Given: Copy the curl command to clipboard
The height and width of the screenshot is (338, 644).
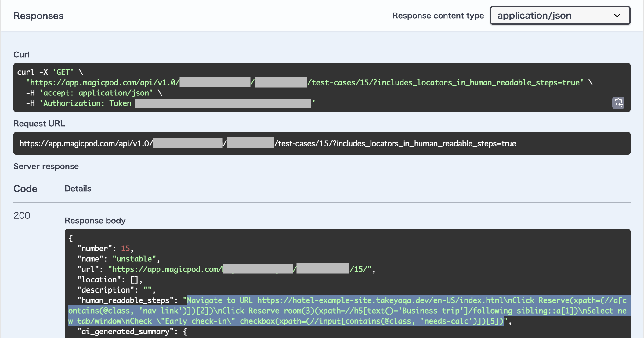Looking at the screenshot, I should (618, 103).
